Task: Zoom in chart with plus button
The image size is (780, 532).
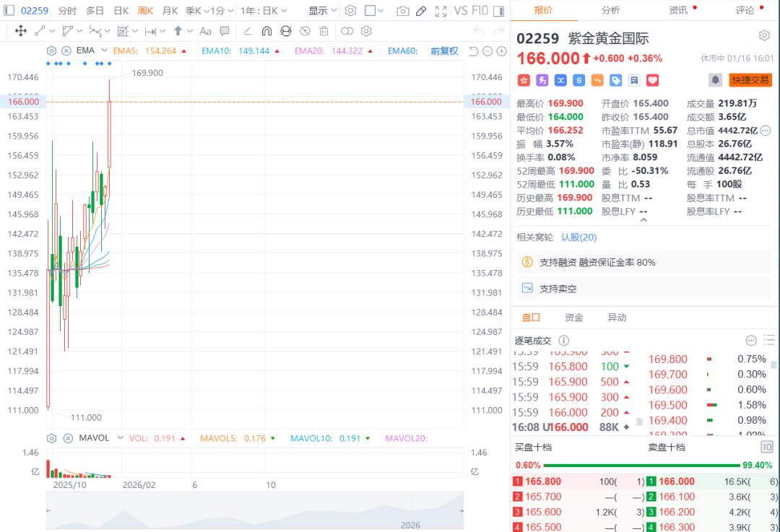Action: click(502, 51)
